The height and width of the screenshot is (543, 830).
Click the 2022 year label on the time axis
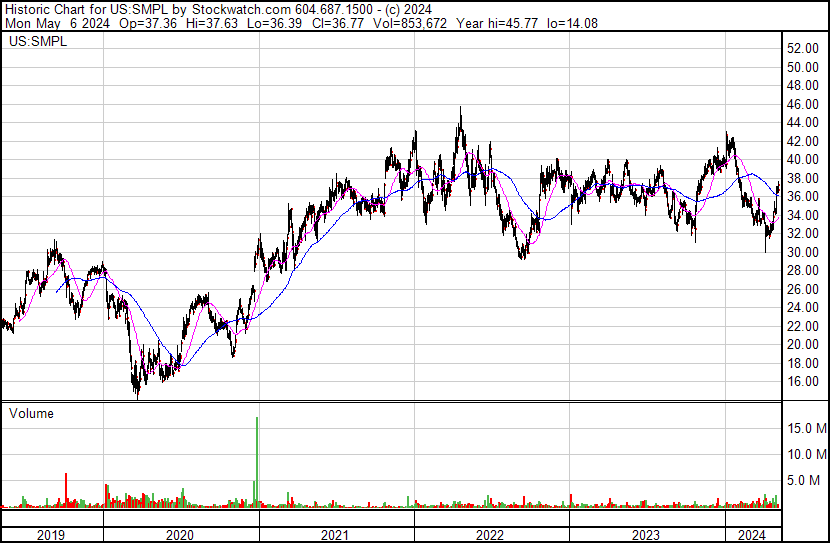(x=490, y=535)
